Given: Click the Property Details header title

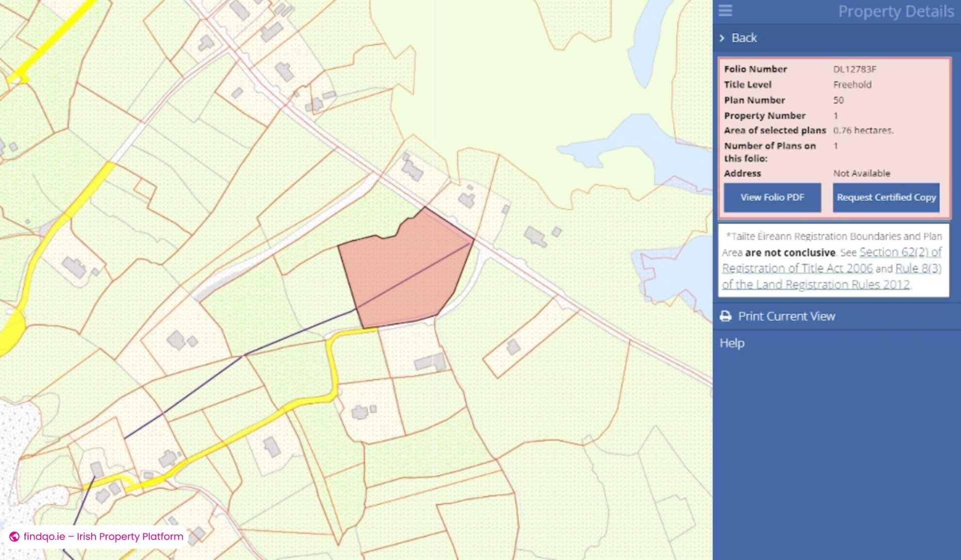Looking at the screenshot, I should tap(896, 11).
